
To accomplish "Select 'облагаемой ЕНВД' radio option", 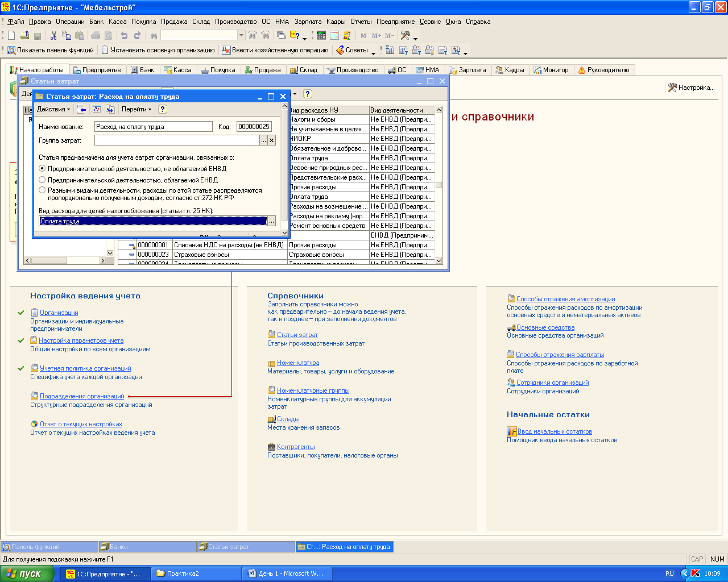I will 42,180.
